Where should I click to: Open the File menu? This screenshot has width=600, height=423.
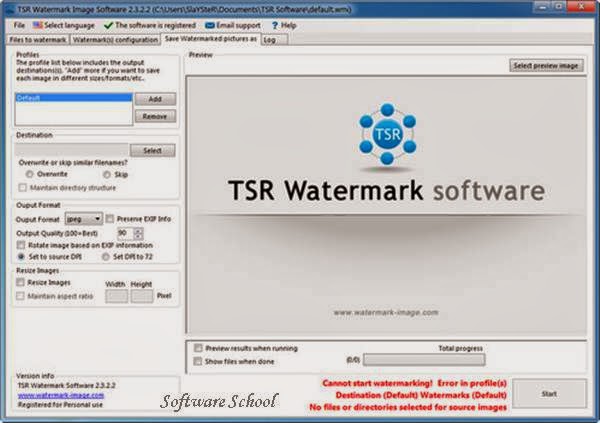19,25
